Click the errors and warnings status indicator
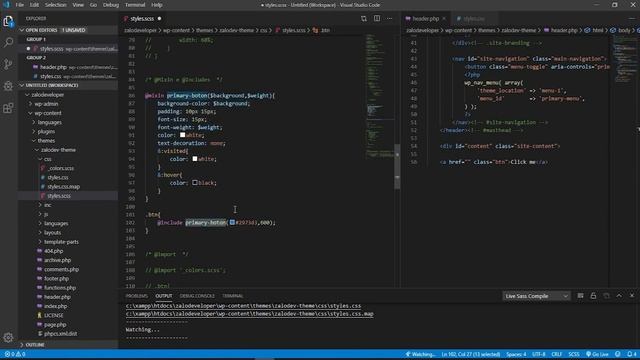 coord(15,354)
